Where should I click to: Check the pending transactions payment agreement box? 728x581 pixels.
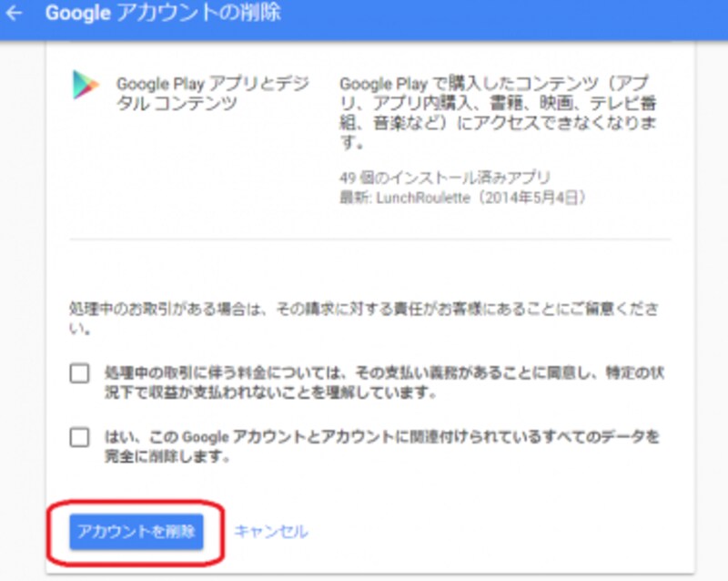79,373
